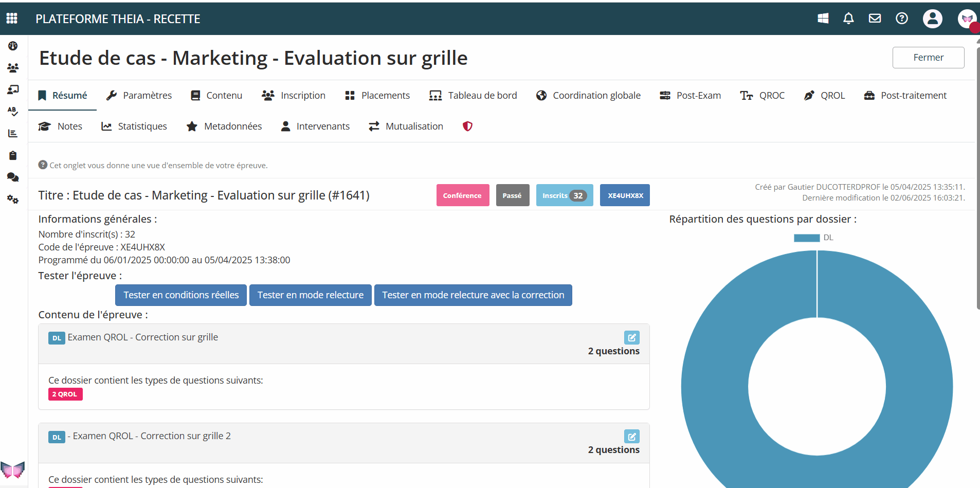Open the clipboard sidebar icon
The width and height of the screenshot is (980, 488).
[13, 155]
